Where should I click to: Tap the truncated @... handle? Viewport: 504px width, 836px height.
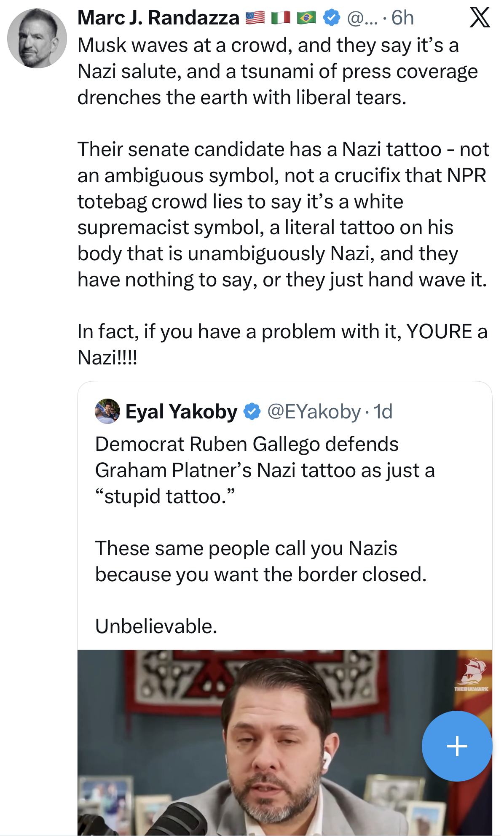point(362,18)
